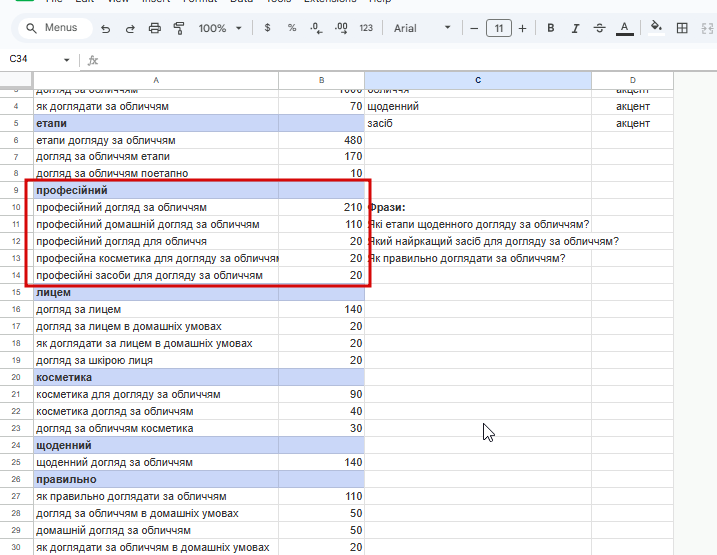Decrease decimal places
Viewport: 717px width, 555px height.
tap(316, 28)
